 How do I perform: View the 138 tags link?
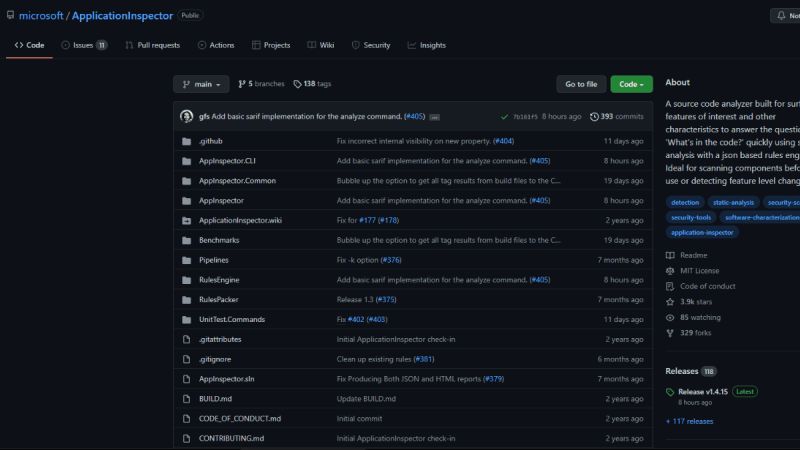click(312, 84)
